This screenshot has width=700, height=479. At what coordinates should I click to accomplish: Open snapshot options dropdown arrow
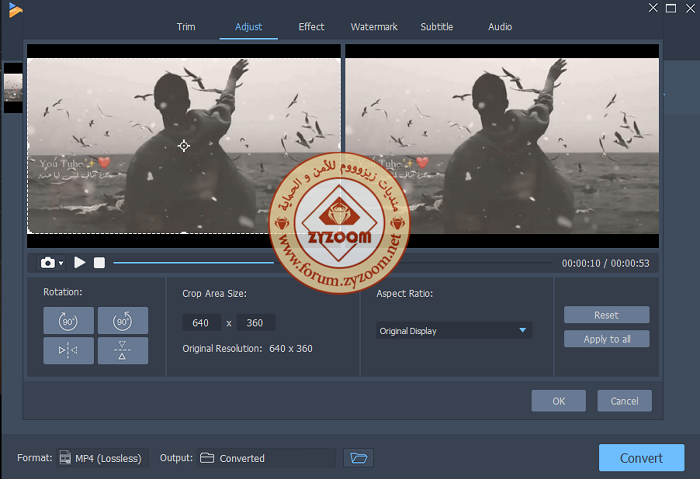point(61,263)
